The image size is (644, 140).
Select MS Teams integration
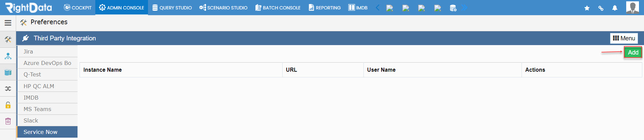tap(47, 109)
